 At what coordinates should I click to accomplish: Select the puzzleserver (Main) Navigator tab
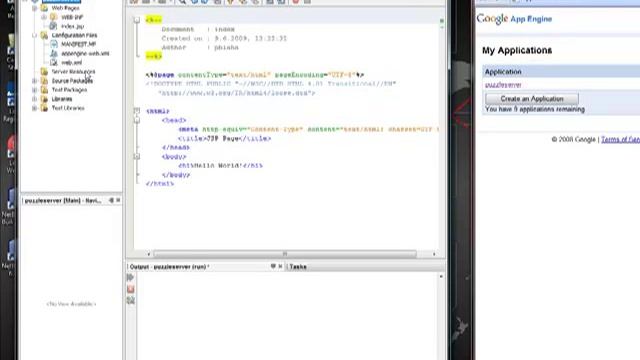pos(63,200)
